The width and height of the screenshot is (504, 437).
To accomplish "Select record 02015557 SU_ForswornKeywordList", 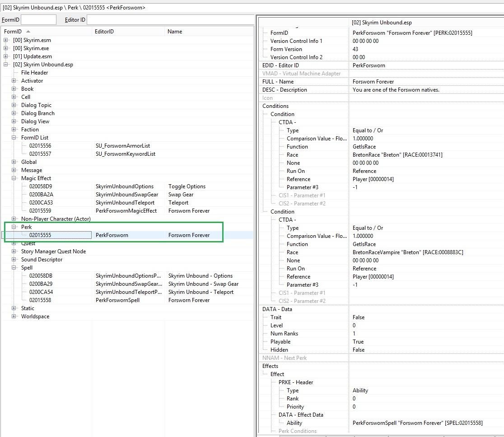I will click(x=128, y=153).
